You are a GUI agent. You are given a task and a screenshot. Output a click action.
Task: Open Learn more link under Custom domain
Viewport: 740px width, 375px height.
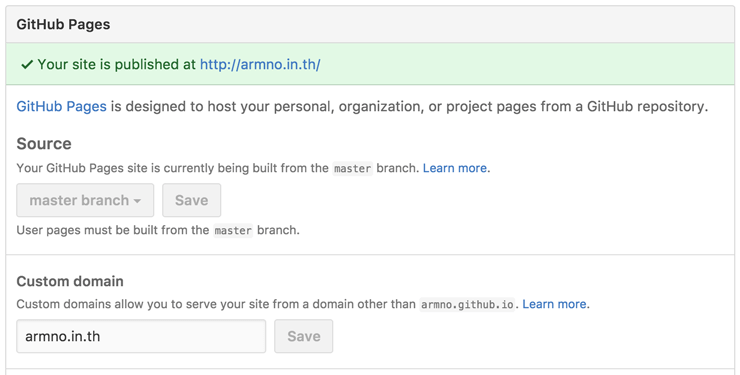[x=554, y=304]
